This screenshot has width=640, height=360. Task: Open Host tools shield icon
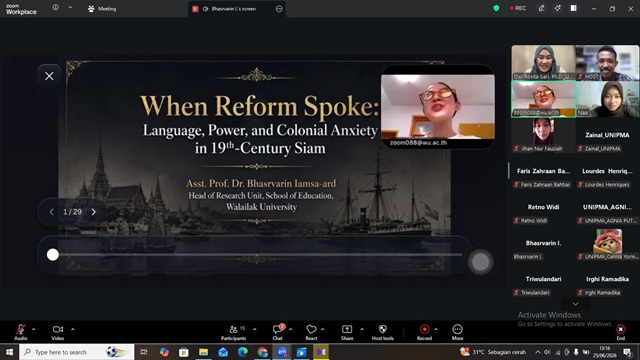[x=382, y=329]
